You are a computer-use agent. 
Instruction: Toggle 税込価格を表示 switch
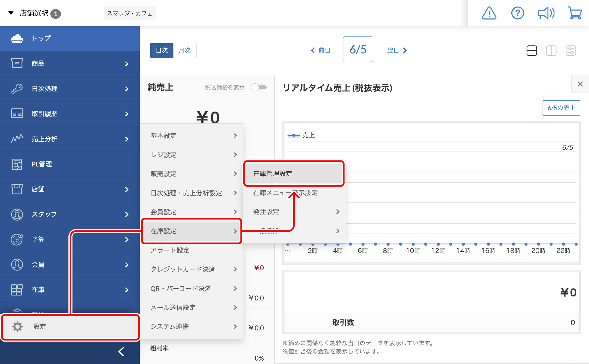(259, 87)
